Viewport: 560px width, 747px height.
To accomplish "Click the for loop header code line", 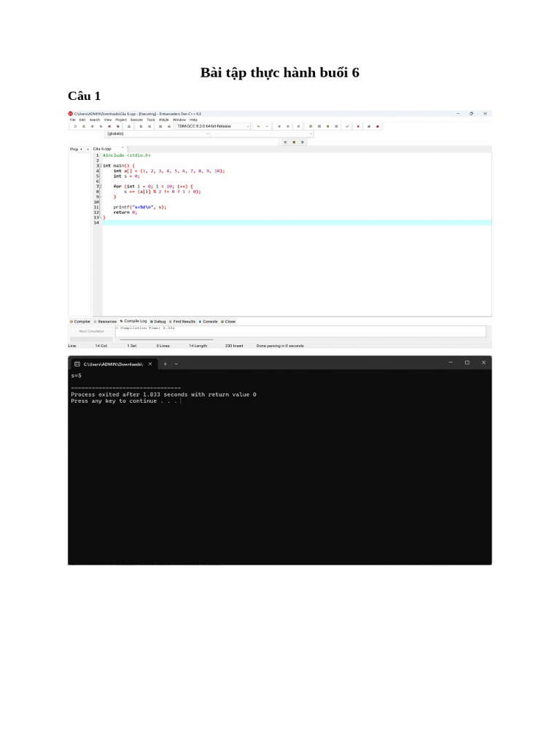I will (x=153, y=186).
